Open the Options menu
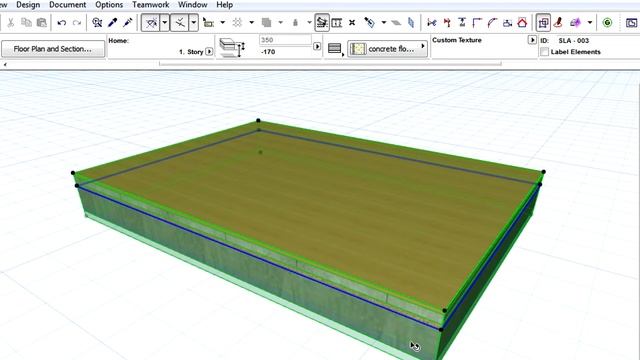 coord(109,5)
